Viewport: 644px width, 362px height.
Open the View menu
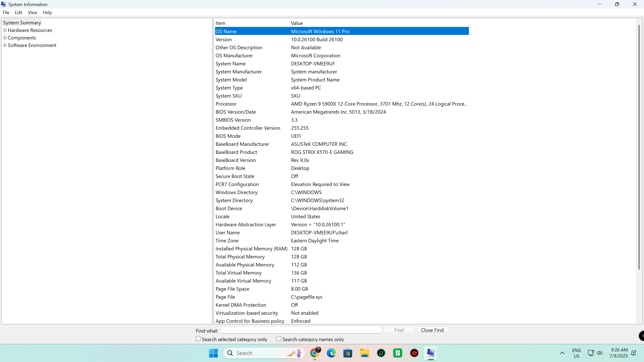[x=32, y=12]
